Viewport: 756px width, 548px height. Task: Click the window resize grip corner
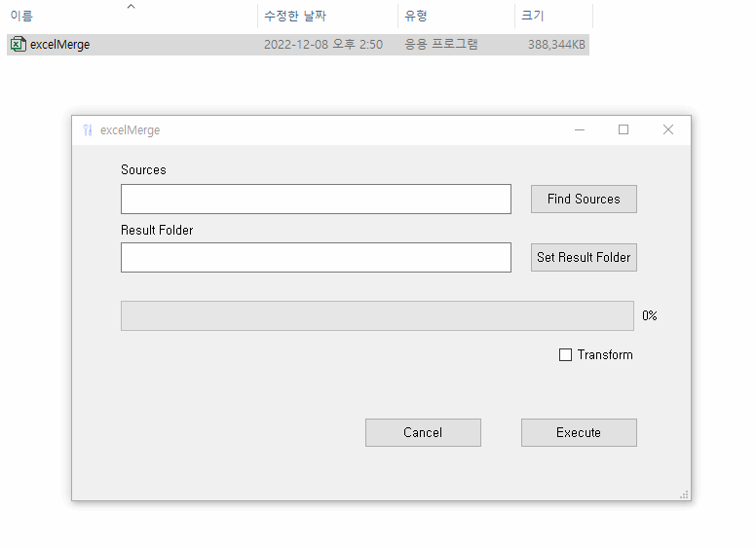[684, 494]
